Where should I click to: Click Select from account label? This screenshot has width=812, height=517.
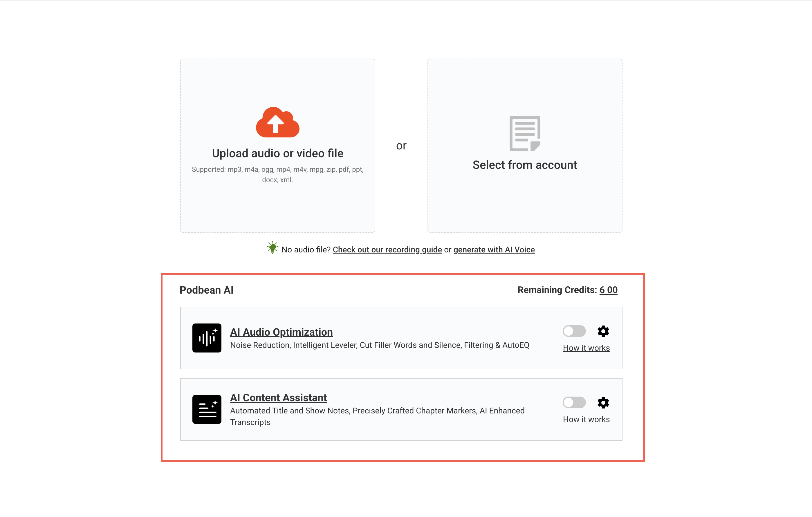pyautogui.click(x=525, y=165)
